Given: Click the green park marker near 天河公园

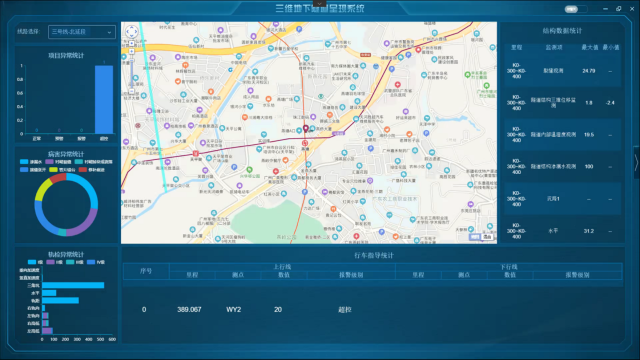Looking at the screenshot, I should click(249, 169).
